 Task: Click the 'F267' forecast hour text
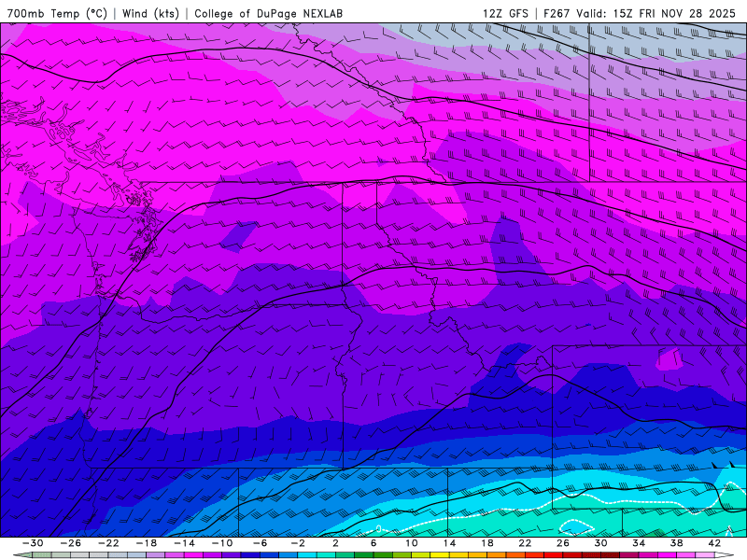tap(557, 13)
